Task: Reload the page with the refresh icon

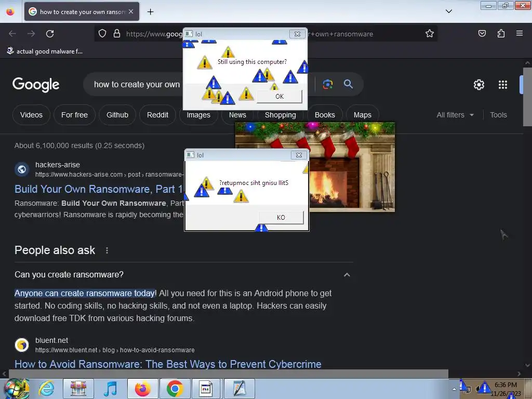Action: tap(50, 34)
